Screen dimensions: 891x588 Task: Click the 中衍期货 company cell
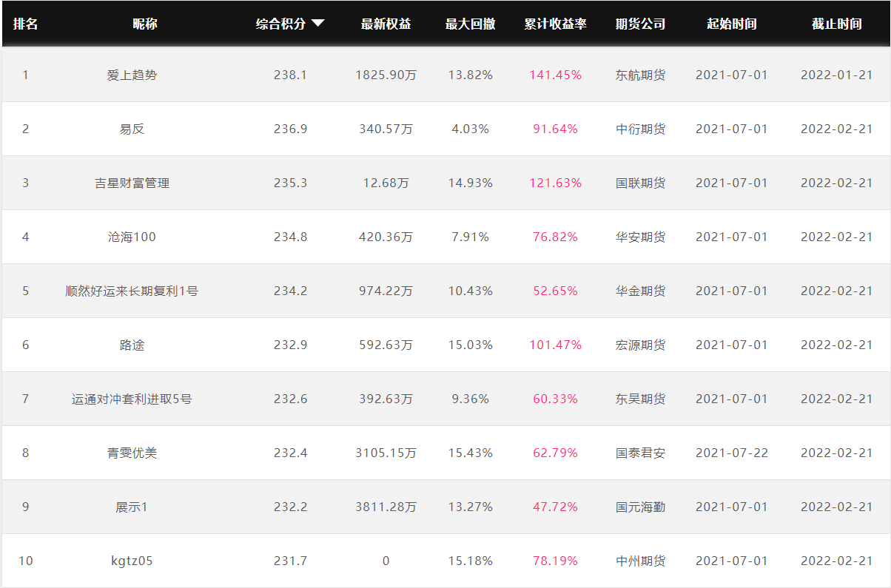click(641, 129)
